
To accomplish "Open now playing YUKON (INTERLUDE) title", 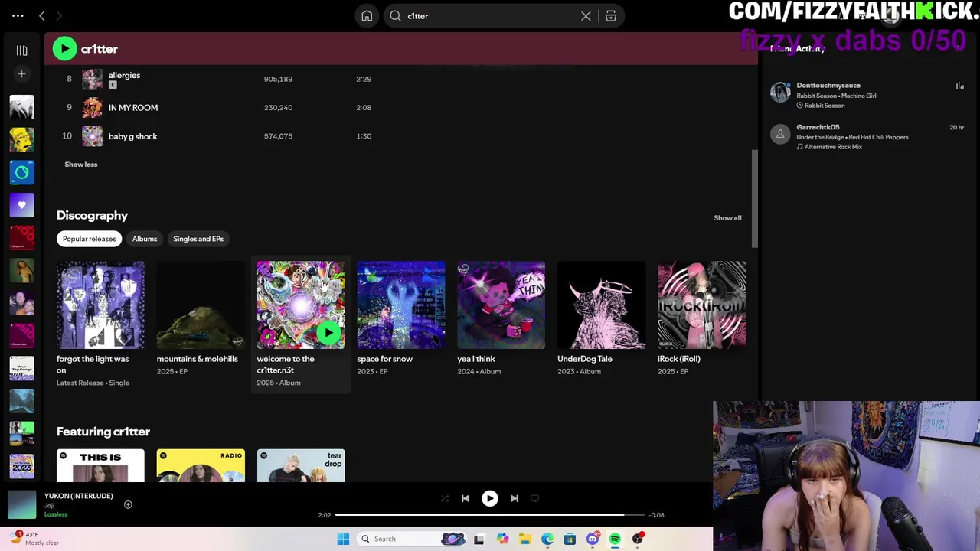I will [x=78, y=496].
